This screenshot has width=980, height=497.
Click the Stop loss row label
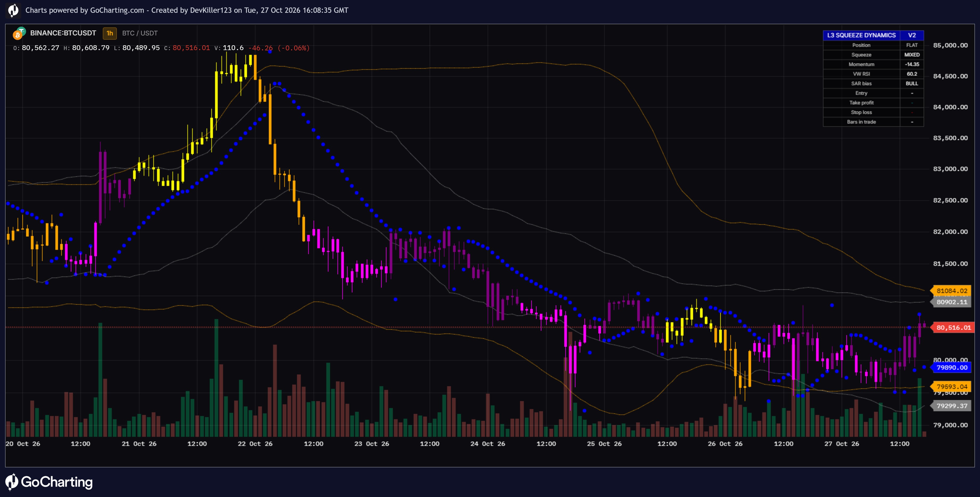point(861,112)
